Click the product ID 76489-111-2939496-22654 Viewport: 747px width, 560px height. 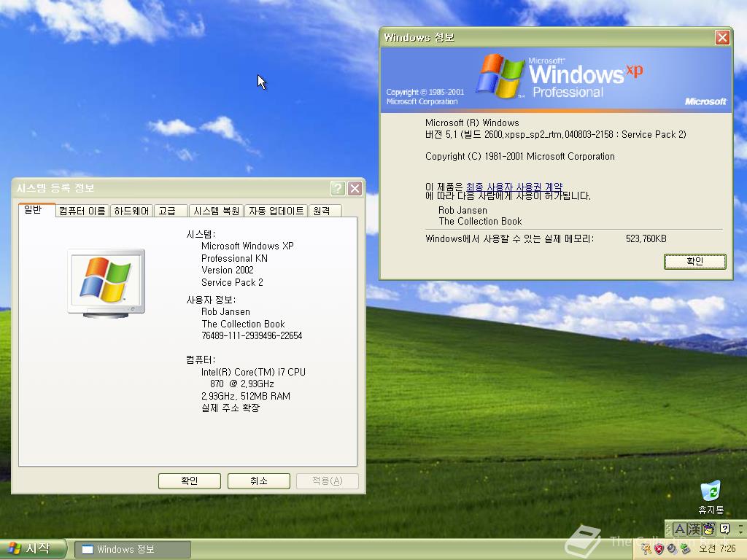(x=252, y=335)
